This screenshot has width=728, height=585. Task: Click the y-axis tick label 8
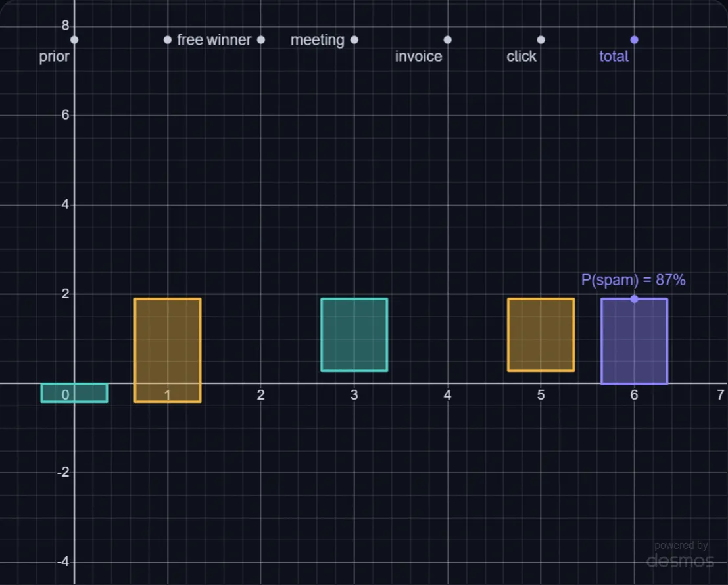[x=65, y=26]
